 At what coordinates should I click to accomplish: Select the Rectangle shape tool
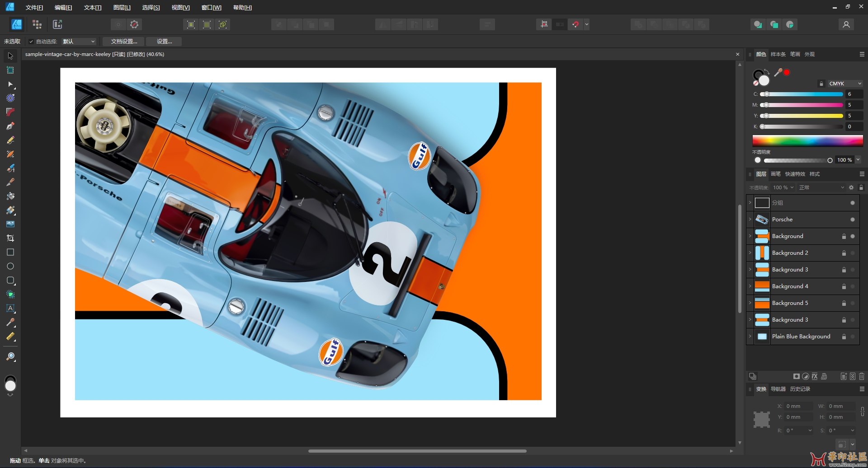tap(10, 252)
